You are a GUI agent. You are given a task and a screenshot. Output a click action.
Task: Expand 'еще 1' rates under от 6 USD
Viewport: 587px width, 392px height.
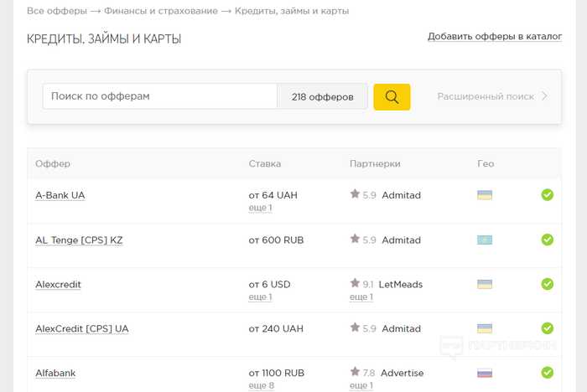[260, 297]
